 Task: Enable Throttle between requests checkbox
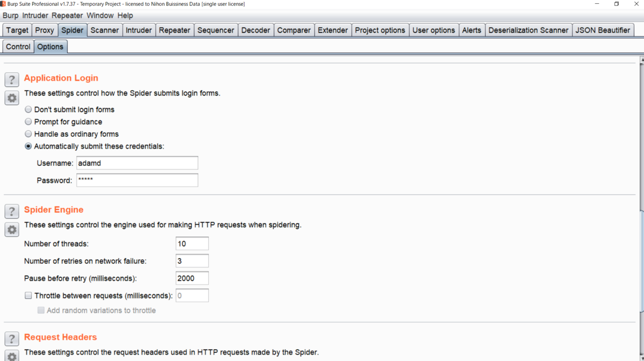click(28, 296)
